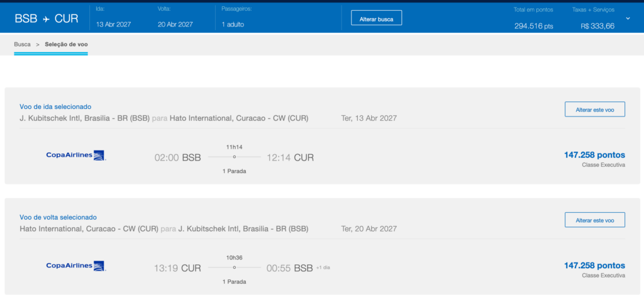Image resolution: width=644 pixels, height=299 pixels.
Task: Open the 1 Parada details for outbound flight
Action: point(234,171)
